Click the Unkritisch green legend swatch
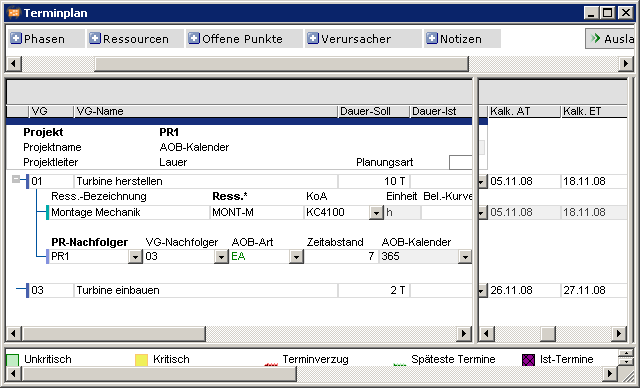 click(13, 360)
